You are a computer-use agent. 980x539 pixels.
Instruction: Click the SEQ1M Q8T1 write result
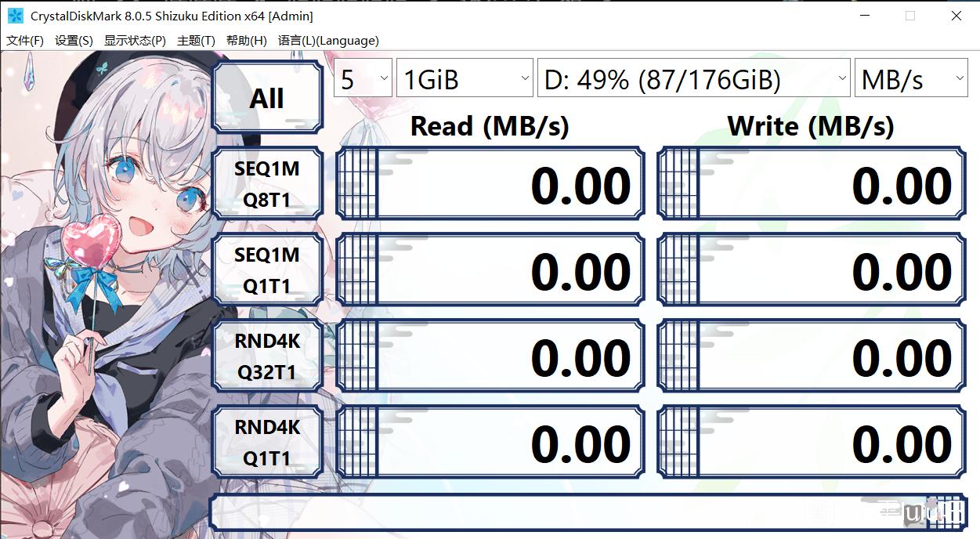[812, 183]
